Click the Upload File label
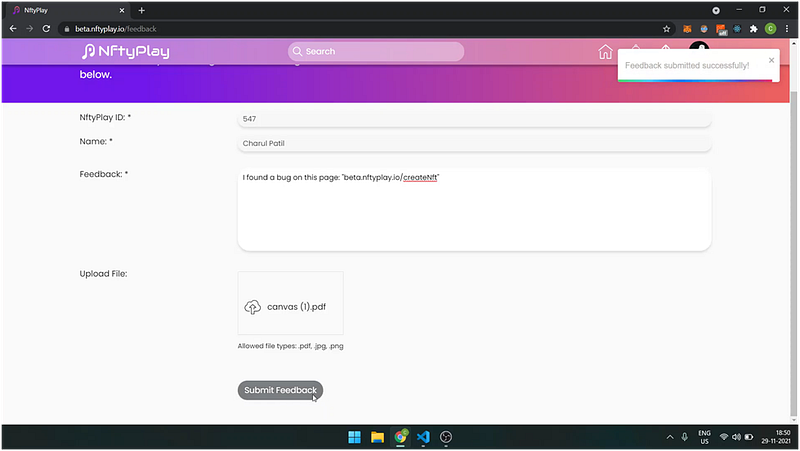The width and height of the screenshot is (800, 451). click(103, 273)
